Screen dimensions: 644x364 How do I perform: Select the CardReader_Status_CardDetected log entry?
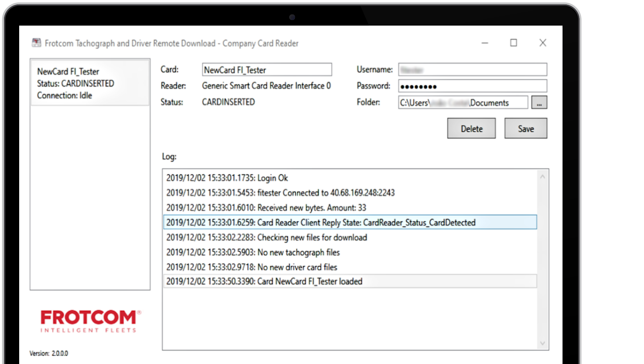(x=350, y=222)
